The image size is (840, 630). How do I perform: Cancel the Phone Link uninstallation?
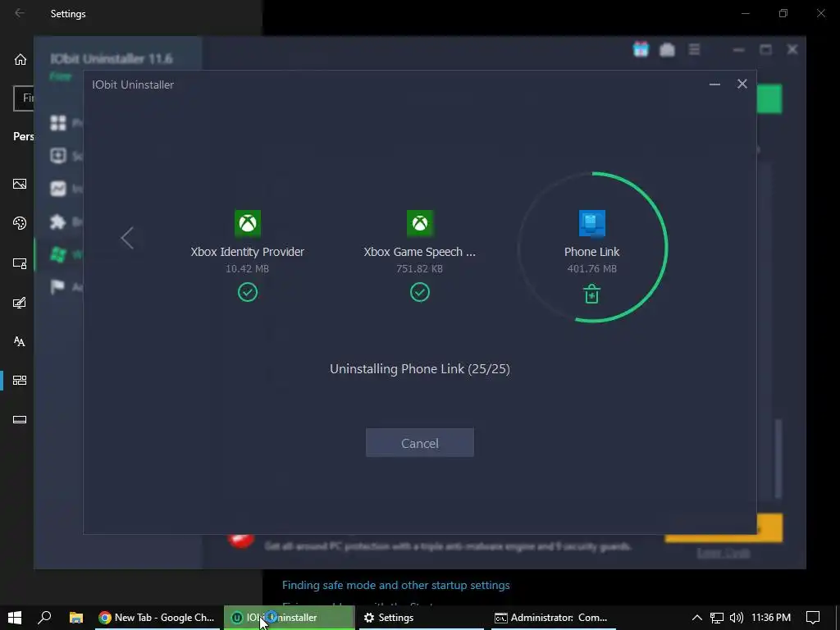(419, 442)
